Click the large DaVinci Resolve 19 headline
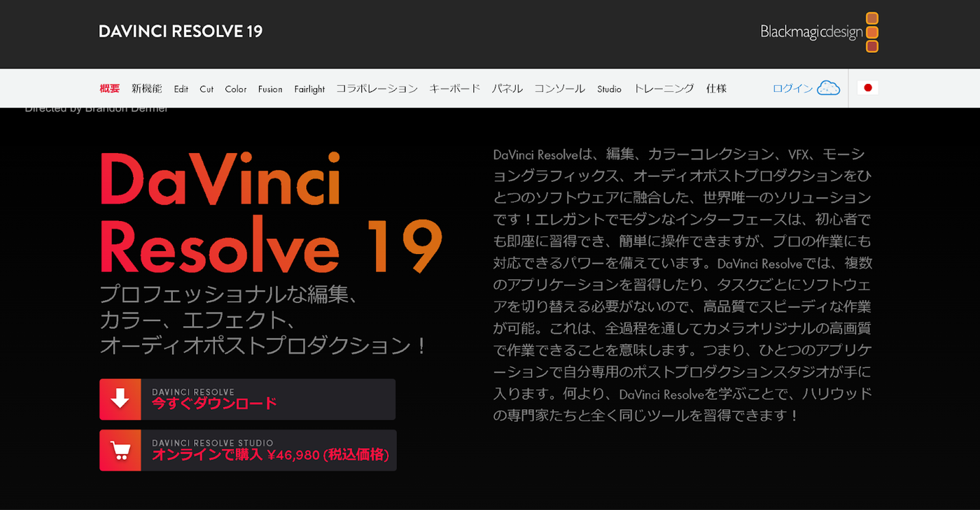This screenshot has height=510, width=980. (x=270, y=213)
